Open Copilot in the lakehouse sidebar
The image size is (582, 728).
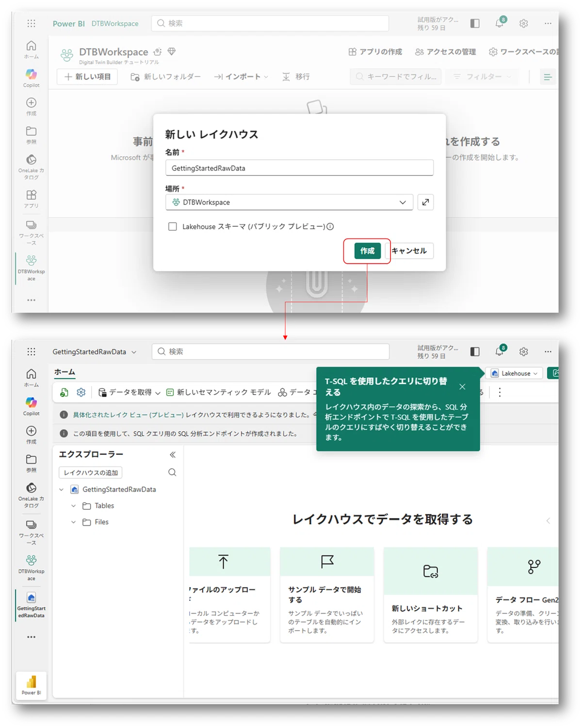coord(32,406)
